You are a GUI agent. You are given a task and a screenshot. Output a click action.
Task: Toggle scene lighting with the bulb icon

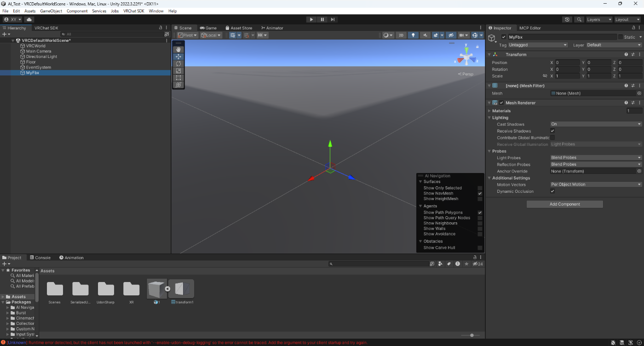tap(413, 35)
